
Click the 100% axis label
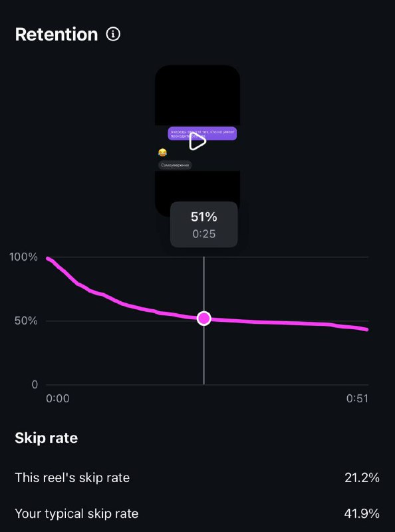coord(23,257)
